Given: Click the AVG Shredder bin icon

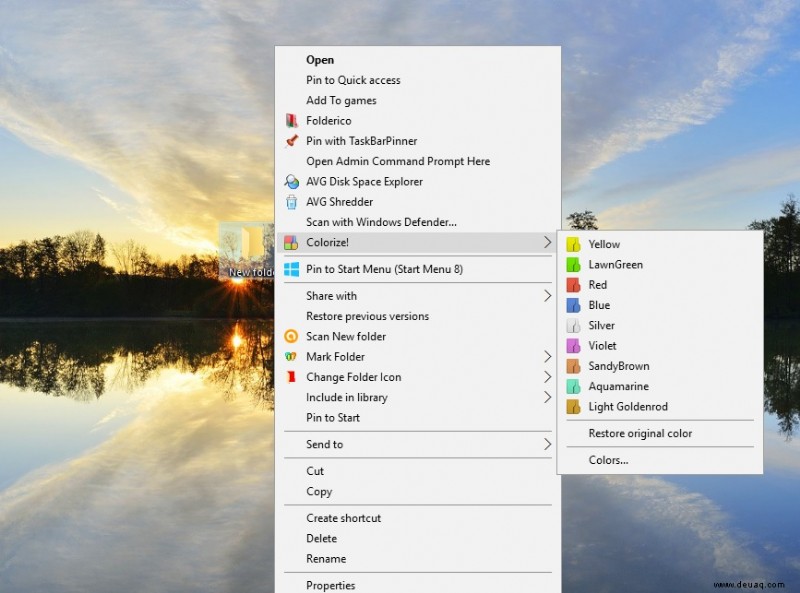Looking at the screenshot, I should (291, 202).
